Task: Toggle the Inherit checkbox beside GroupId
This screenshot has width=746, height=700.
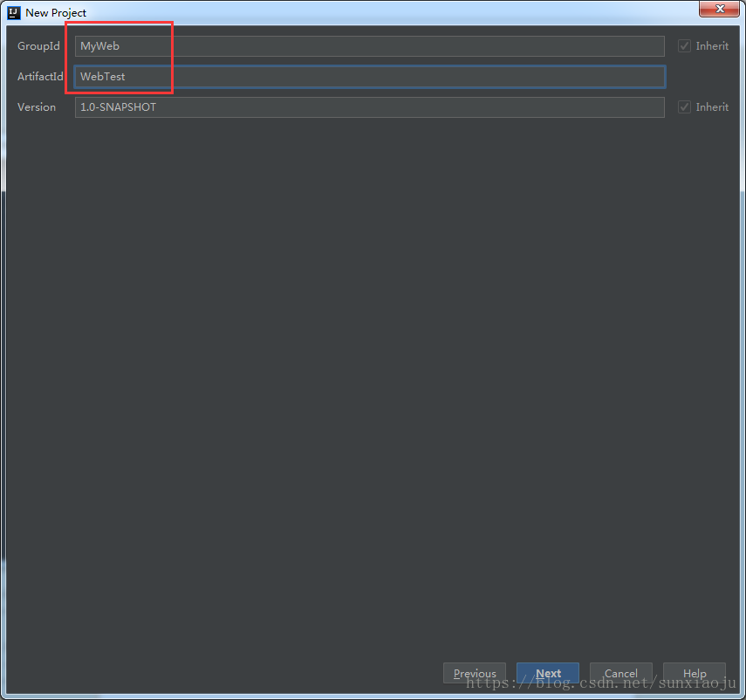Action: pyautogui.click(x=684, y=46)
